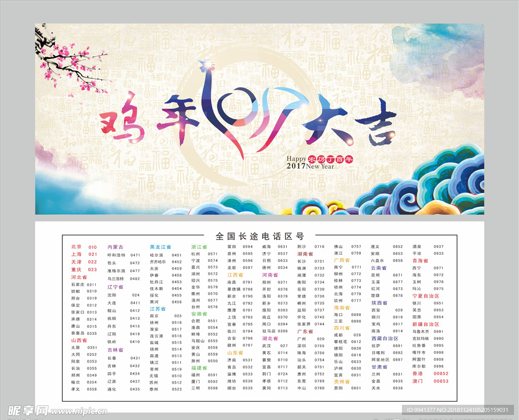Image resolution: width=519 pixels, height=420 pixels.
Task: Select the '桂林' entry
Action: [x=338, y=280]
